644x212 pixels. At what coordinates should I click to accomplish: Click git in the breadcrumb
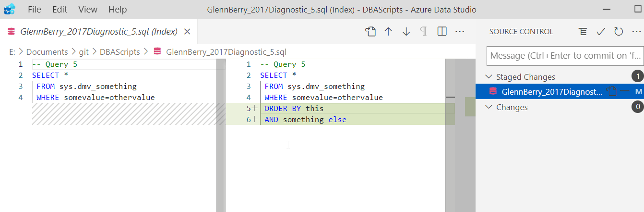tap(84, 52)
